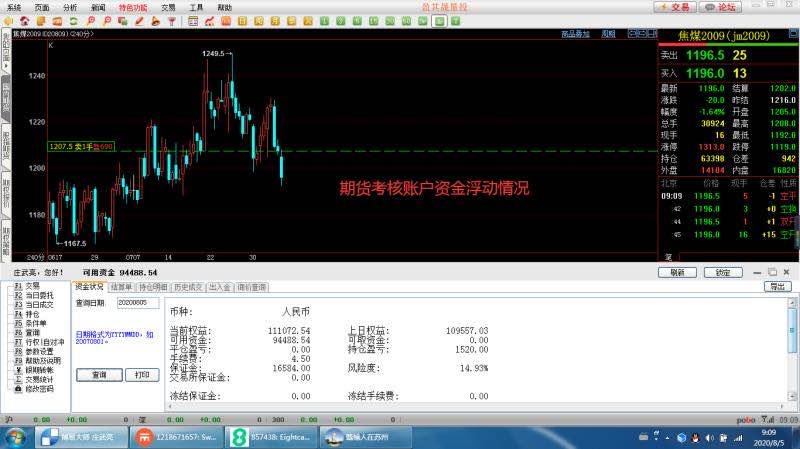
Task: Open the quote table layout icon
Action: point(193,21)
